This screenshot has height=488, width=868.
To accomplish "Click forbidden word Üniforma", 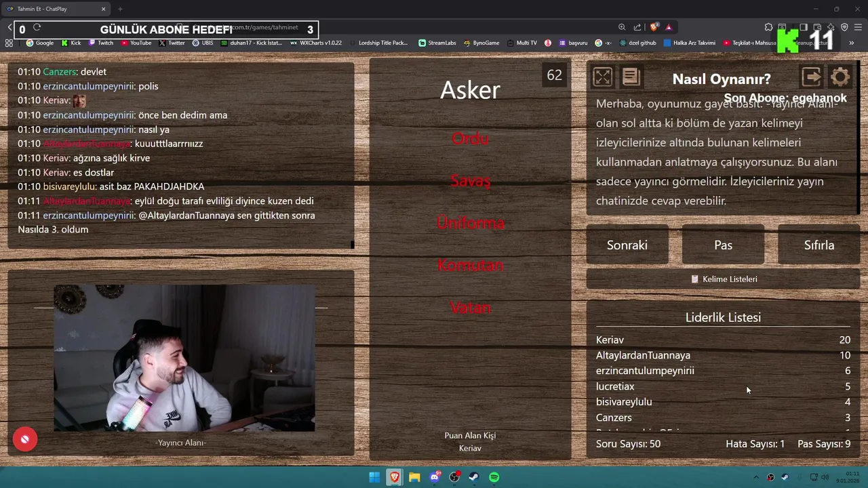I will coord(470,223).
